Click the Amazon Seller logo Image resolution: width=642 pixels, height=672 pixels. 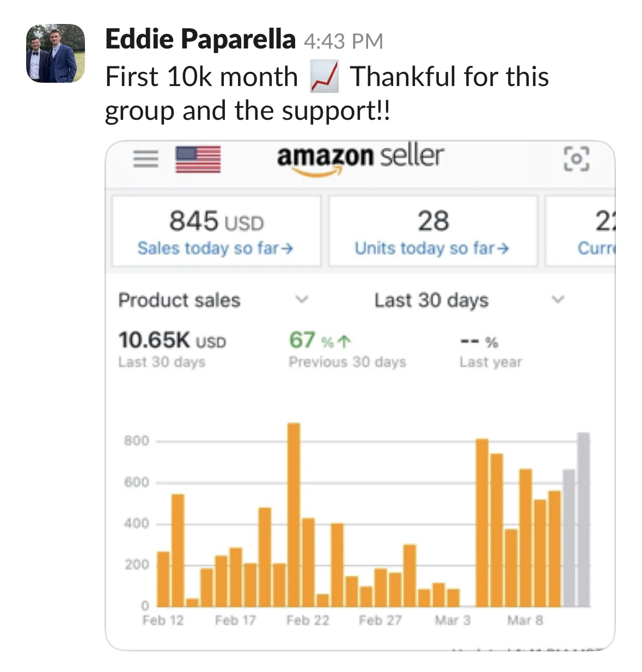pyautogui.click(x=360, y=158)
